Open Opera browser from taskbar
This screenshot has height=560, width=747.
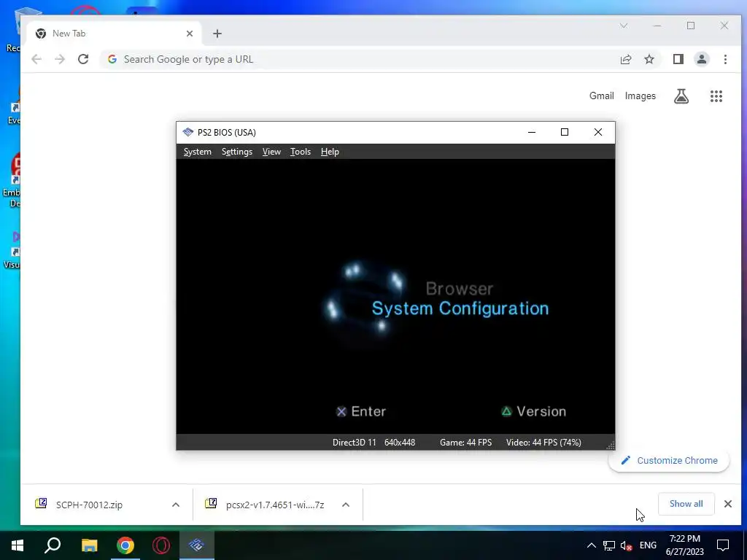(x=161, y=545)
